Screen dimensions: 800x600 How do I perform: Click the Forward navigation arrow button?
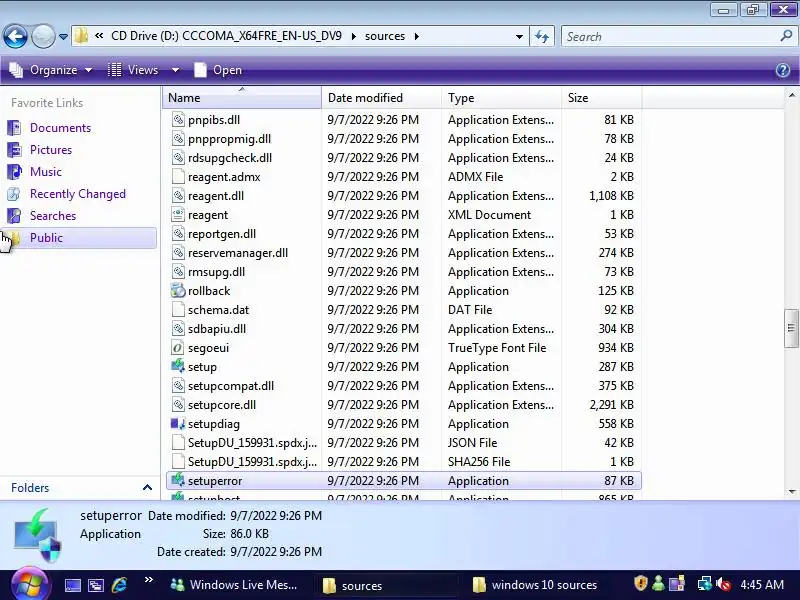(43, 36)
